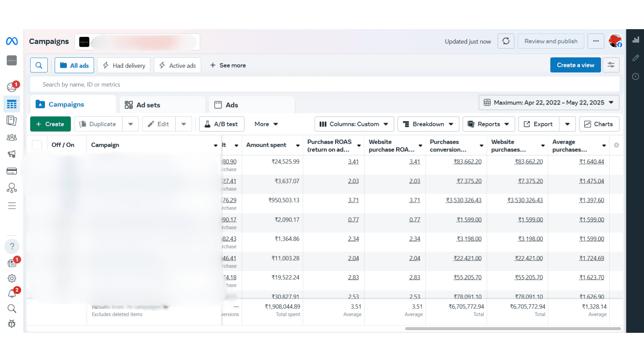Switch to the Ads tab
Image resolution: width=644 pixels, height=362 pixels.
(x=231, y=105)
